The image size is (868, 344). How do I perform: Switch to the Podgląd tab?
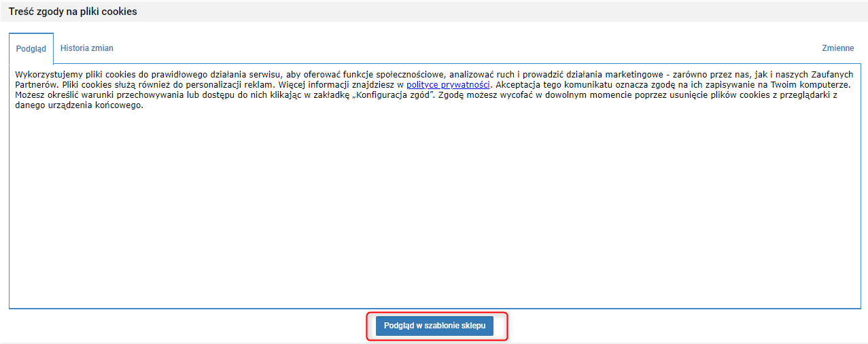click(x=31, y=49)
